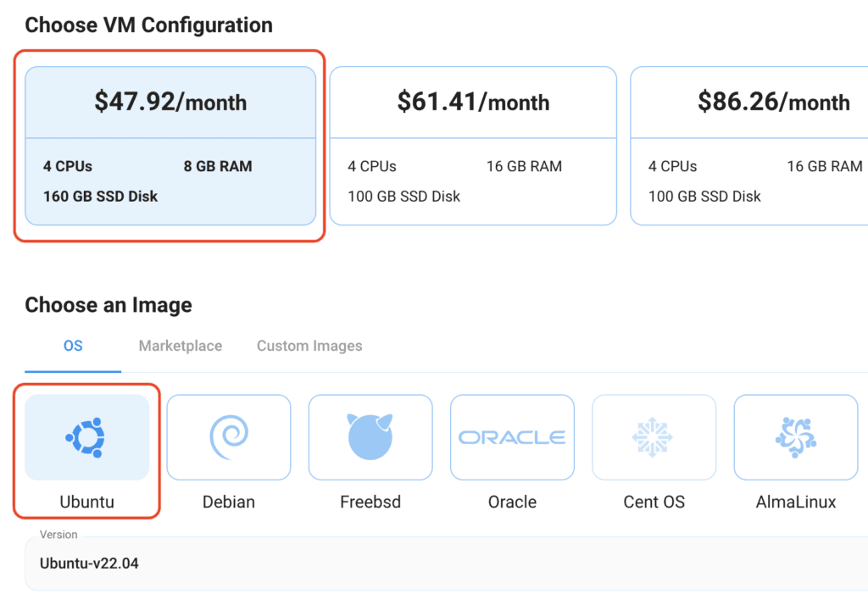Select the Debian swirl logo
Image resolution: width=868 pixels, height=605 pixels.
[228, 437]
